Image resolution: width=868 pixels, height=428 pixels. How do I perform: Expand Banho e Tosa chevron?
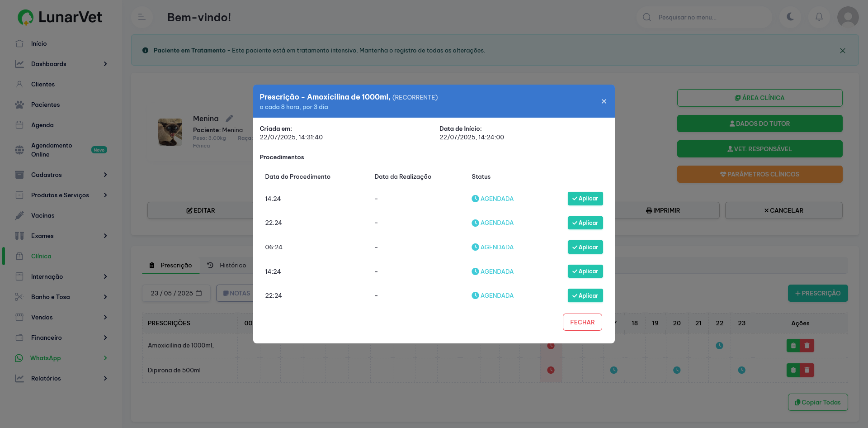tap(105, 297)
